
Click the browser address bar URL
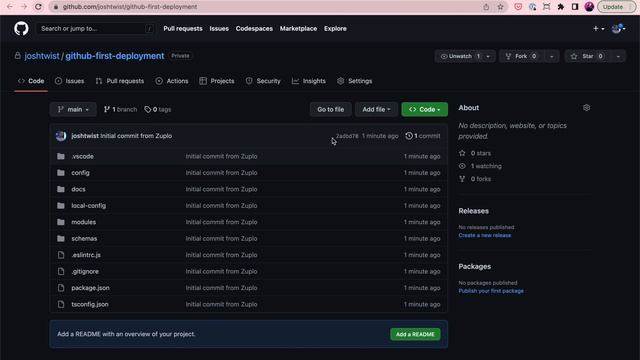130,7
